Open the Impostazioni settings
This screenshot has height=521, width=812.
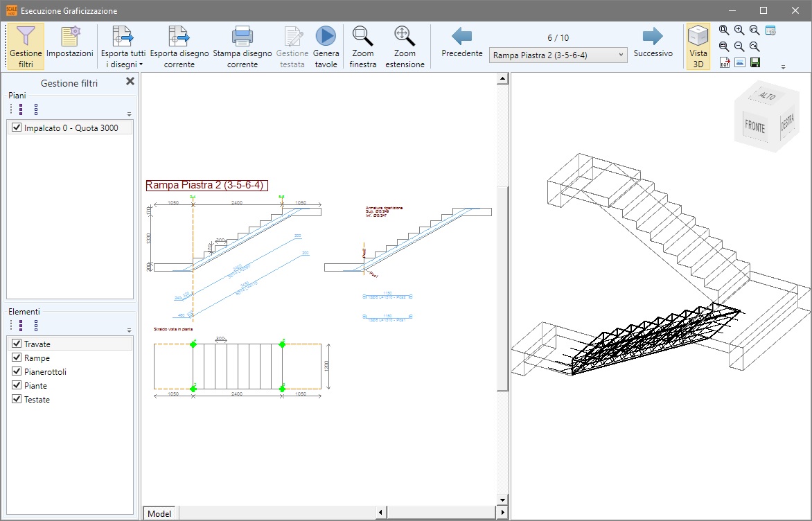pyautogui.click(x=70, y=42)
